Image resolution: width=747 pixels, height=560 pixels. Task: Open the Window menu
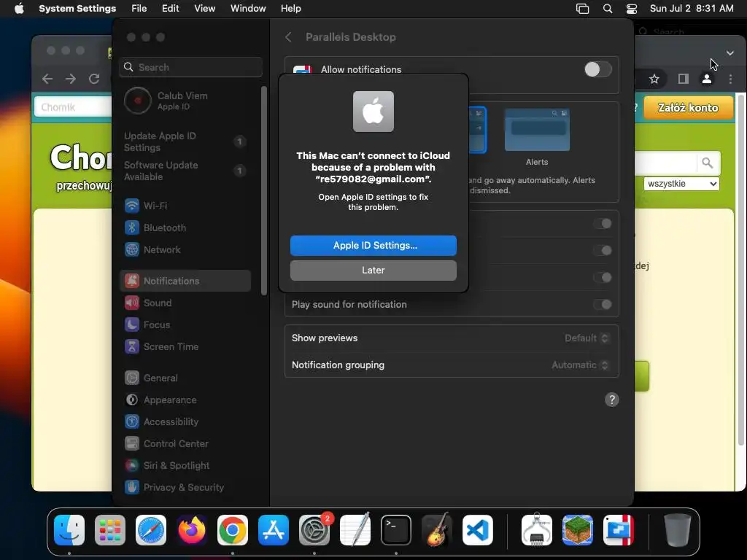point(248,9)
